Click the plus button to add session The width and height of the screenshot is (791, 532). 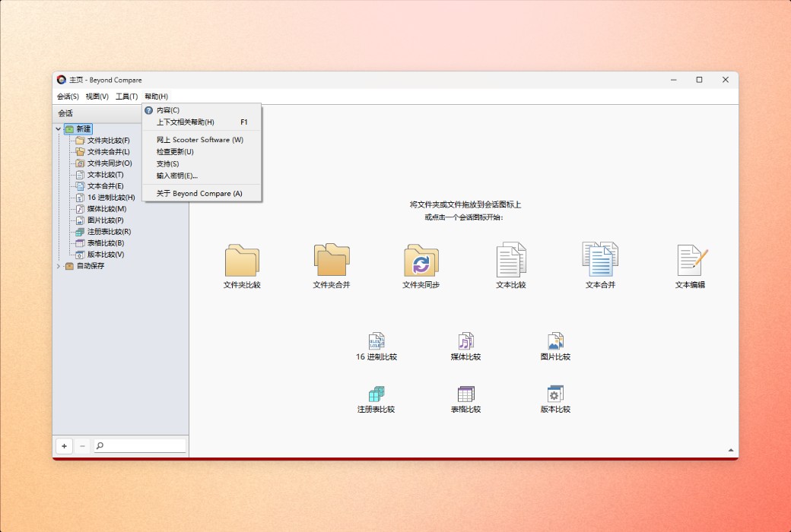(x=64, y=446)
